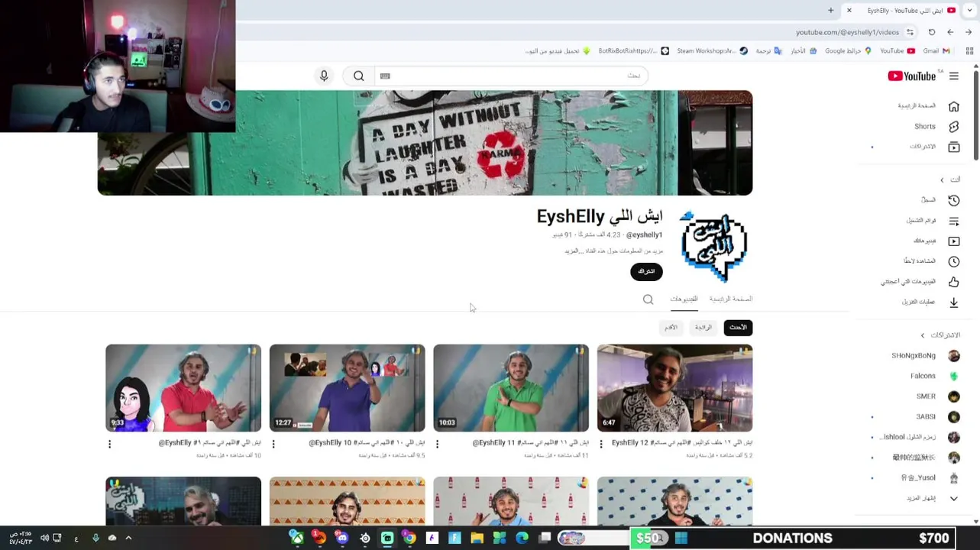Open Downloads in the sidebar
Viewport: 980px width, 550px height.
click(929, 302)
